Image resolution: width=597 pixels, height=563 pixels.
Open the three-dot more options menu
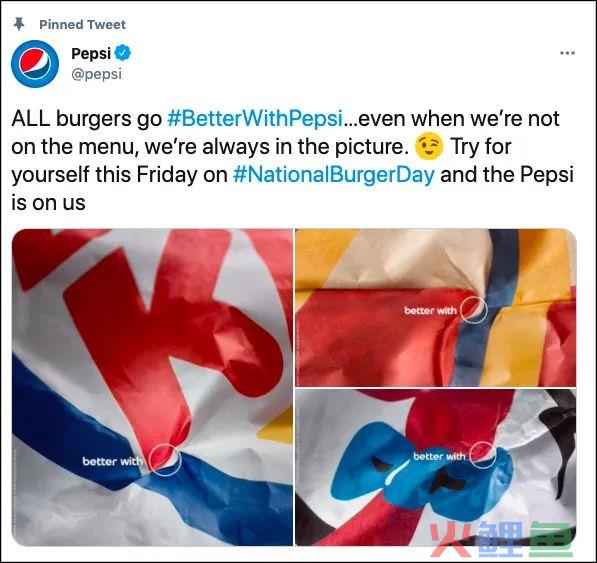click(567, 53)
